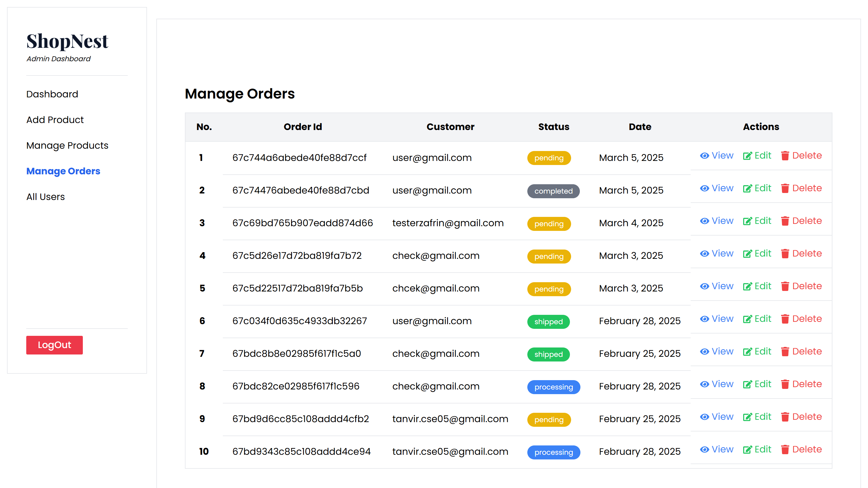Click the eye icon in row 4
The width and height of the screenshot is (868, 488).
pos(704,254)
